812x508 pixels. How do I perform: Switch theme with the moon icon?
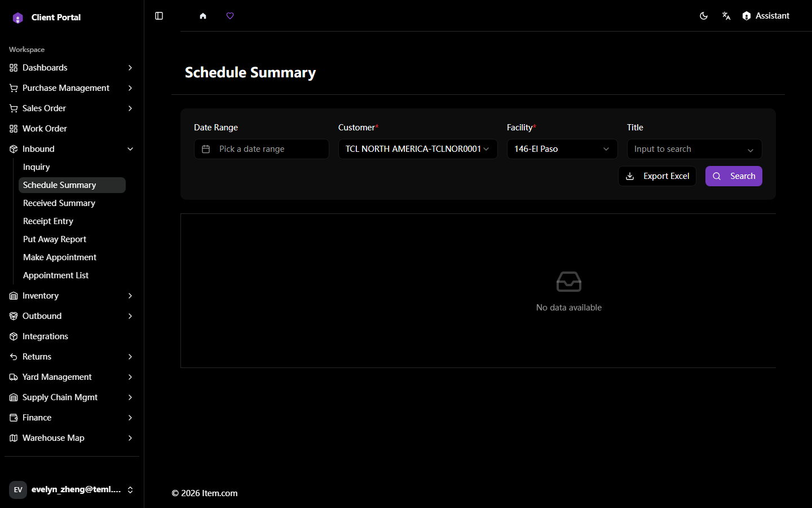pos(704,16)
